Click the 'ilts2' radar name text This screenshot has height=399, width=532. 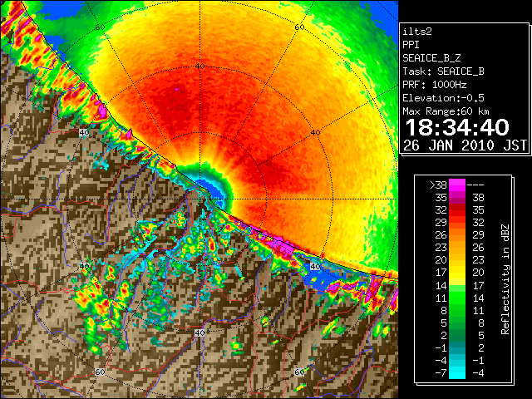(417, 32)
